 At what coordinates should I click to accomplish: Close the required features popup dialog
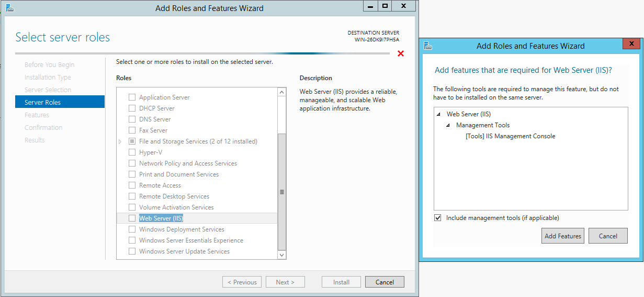(631, 44)
